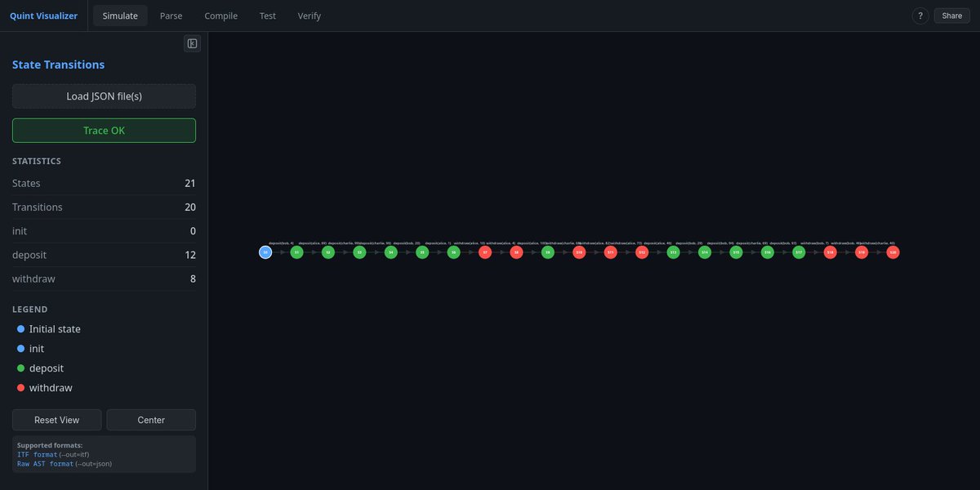Click the init count 0
This screenshot has width=980, height=490.
(x=192, y=231)
